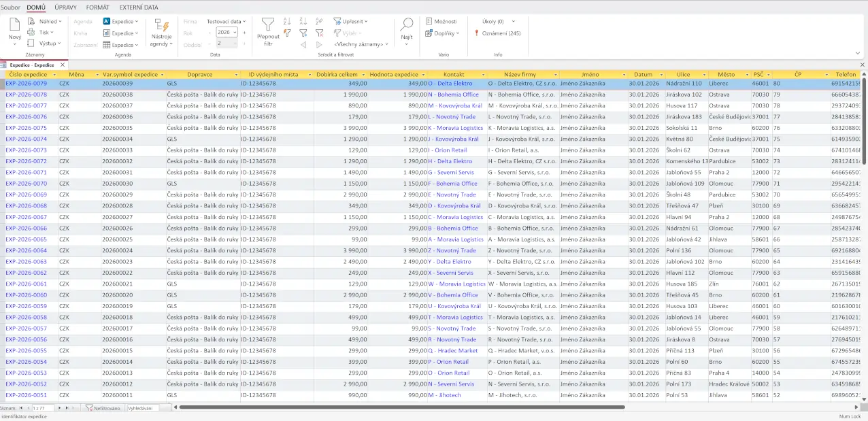Click the horizontal scrollbar at bottom
Image resolution: width=868 pixels, height=421 pixels.
pyautogui.click(x=401, y=407)
